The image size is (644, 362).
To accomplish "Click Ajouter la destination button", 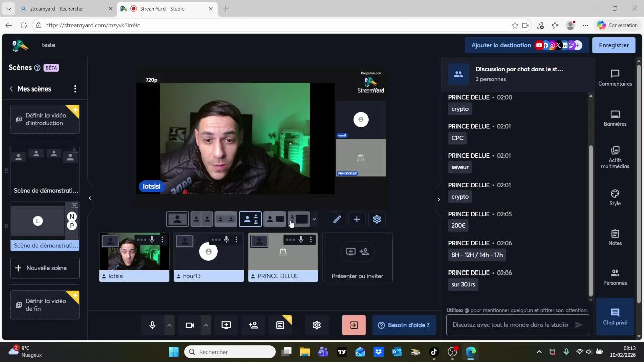I will click(x=526, y=45).
